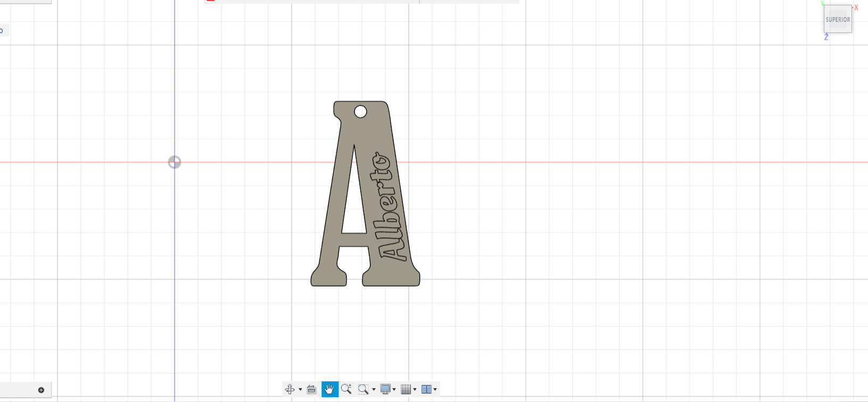Expand the Viewports dropdown arrow
The height and width of the screenshot is (402, 868).
point(435,390)
